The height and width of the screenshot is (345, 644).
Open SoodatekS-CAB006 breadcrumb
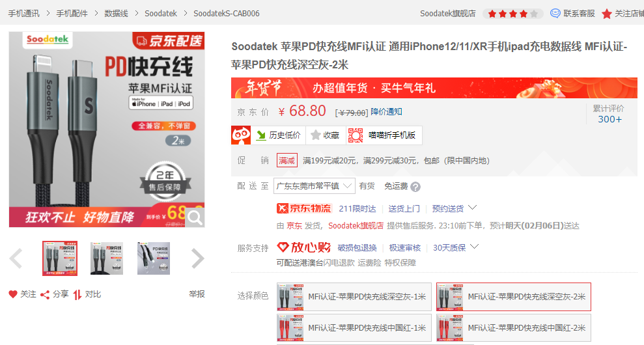click(227, 14)
